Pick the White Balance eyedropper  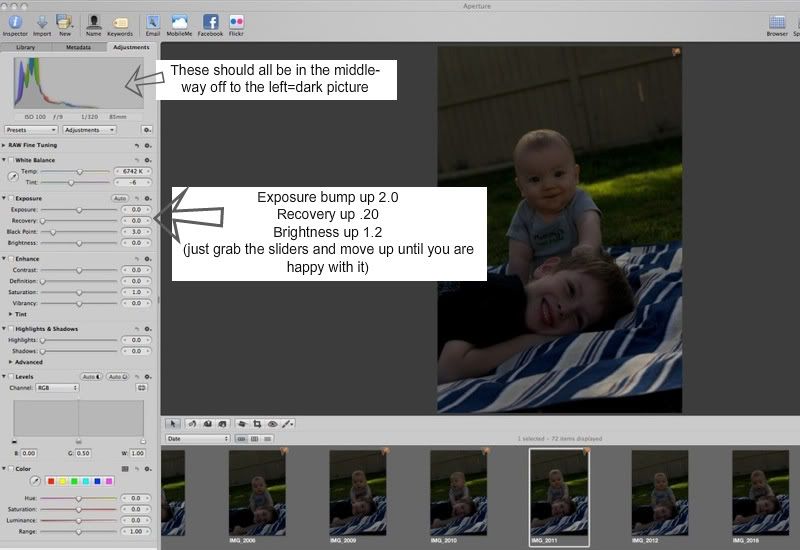click(12, 177)
